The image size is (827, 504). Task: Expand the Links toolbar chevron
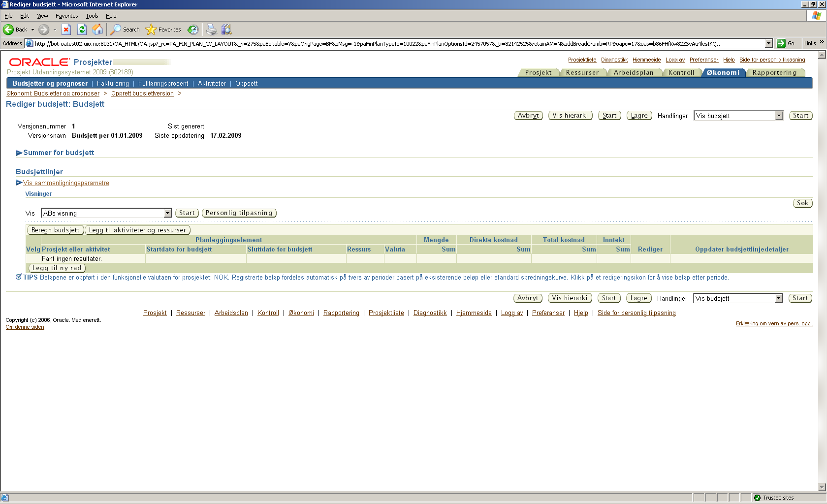[822, 42]
